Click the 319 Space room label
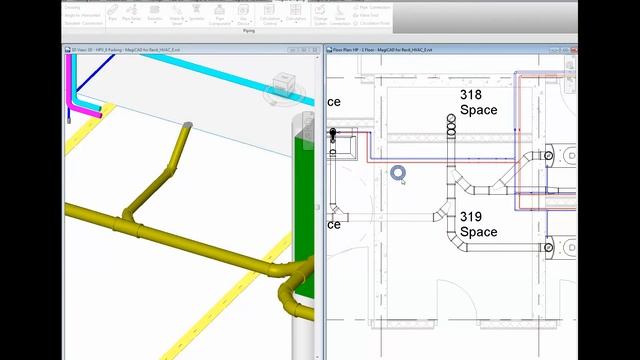Image resolution: width=640 pixels, height=360 pixels. (x=478, y=224)
